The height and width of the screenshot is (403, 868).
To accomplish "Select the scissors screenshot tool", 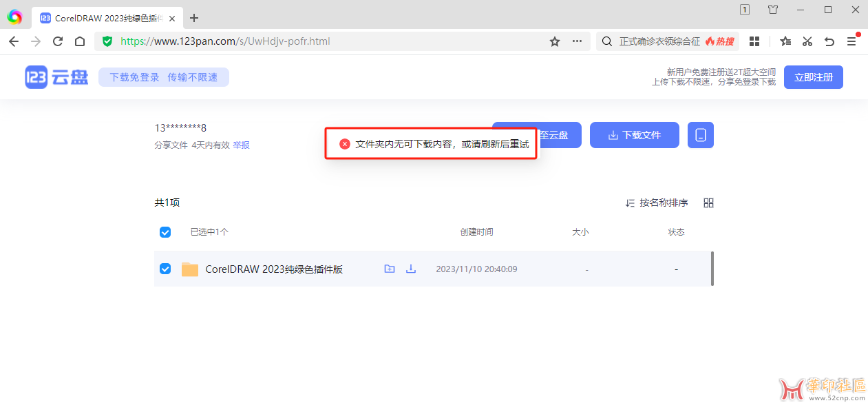I will pos(807,41).
